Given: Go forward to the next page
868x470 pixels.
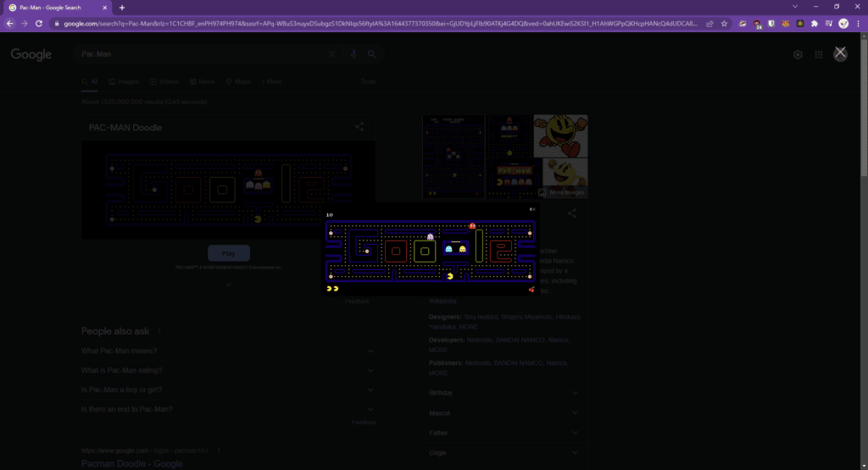Looking at the screenshot, I should pos(25,24).
